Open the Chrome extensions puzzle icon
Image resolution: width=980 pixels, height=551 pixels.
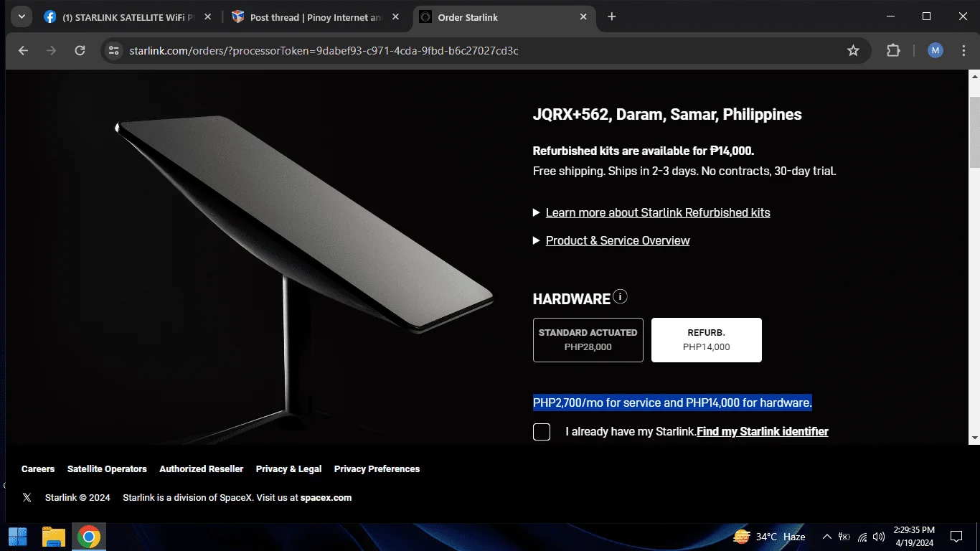click(893, 50)
